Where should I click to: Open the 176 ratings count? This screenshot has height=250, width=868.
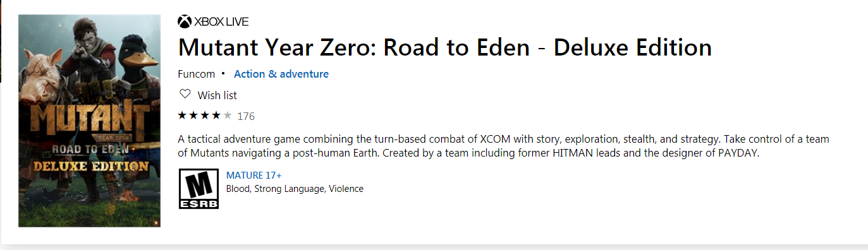(x=246, y=116)
